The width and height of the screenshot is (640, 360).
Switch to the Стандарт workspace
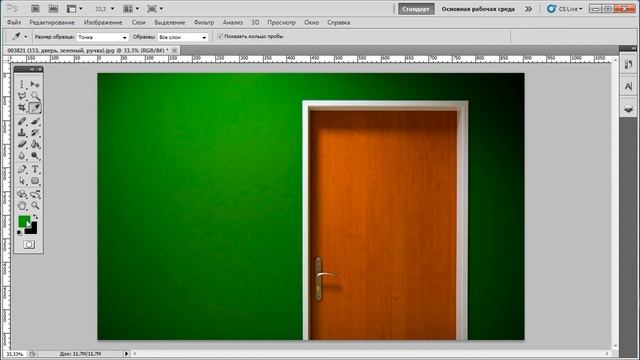coord(416,9)
